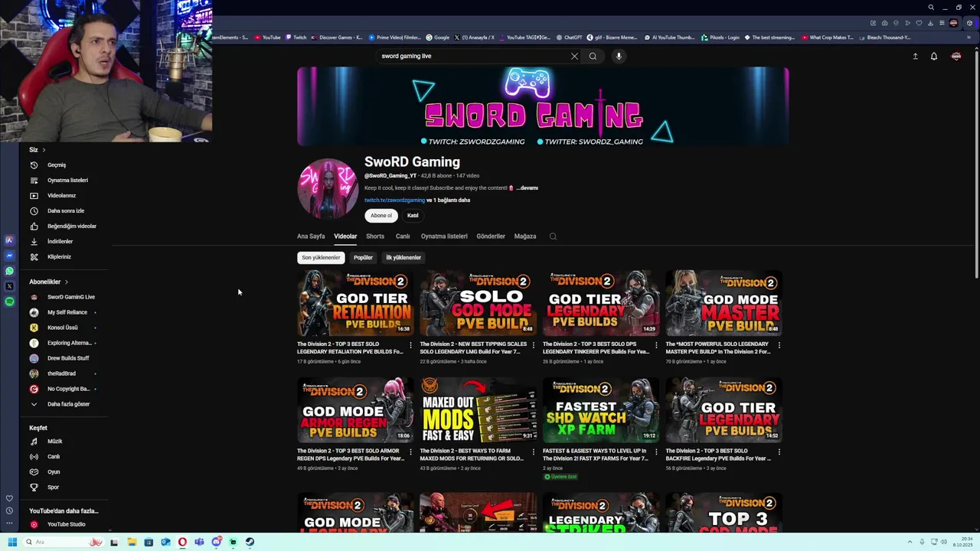Viewport: 980px width, 551px height.
Task: Switch to the Canlı channel tab
Action: click(403, 236)
